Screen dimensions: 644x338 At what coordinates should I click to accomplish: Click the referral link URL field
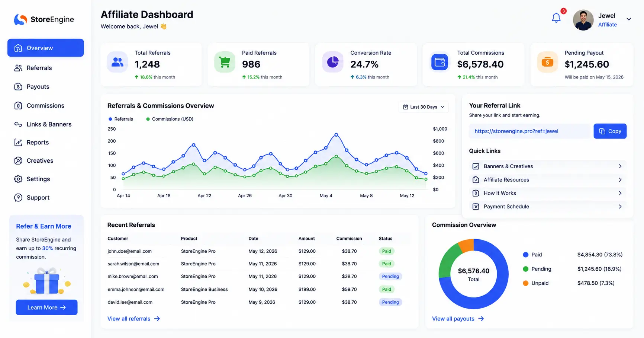(529, 131)
